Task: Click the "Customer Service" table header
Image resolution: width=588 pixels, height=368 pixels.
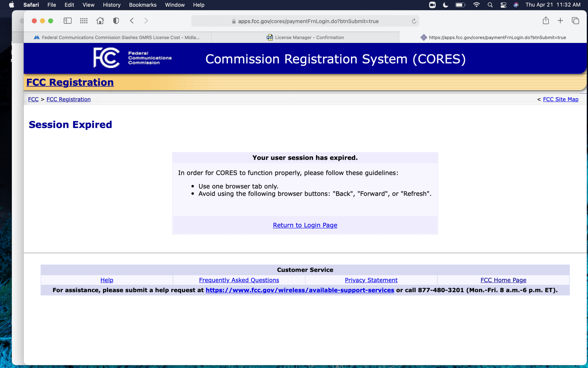Action: (x=305, y=270)
